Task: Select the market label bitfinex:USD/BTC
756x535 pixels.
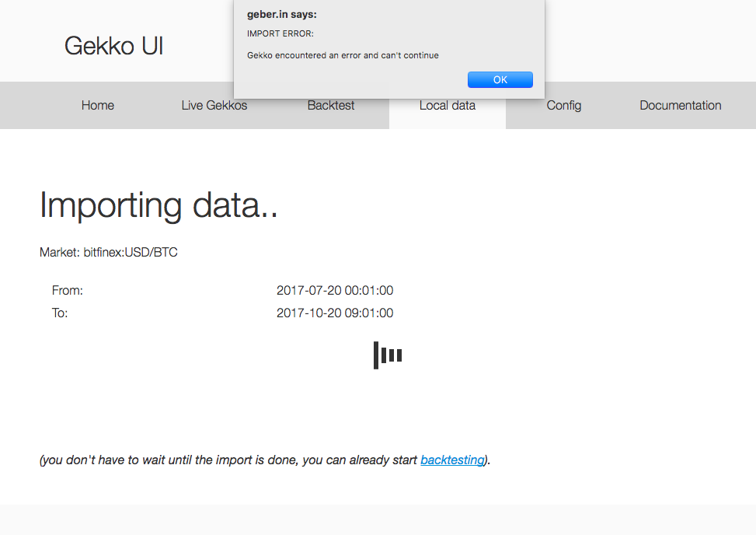Action: [109, 252]
